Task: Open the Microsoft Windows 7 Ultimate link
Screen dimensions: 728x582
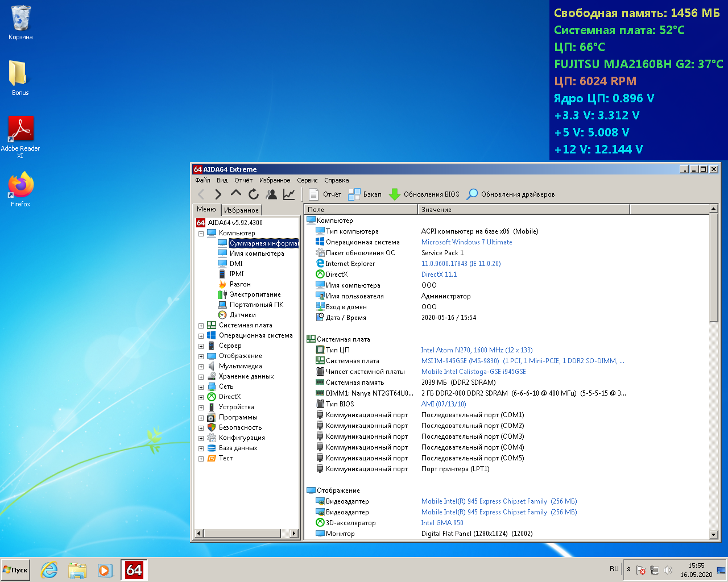Action: click(466, 242)
